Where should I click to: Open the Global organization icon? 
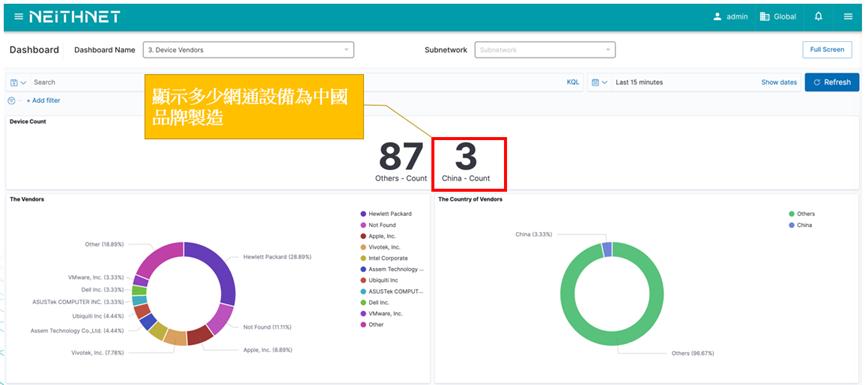point(765,17)
